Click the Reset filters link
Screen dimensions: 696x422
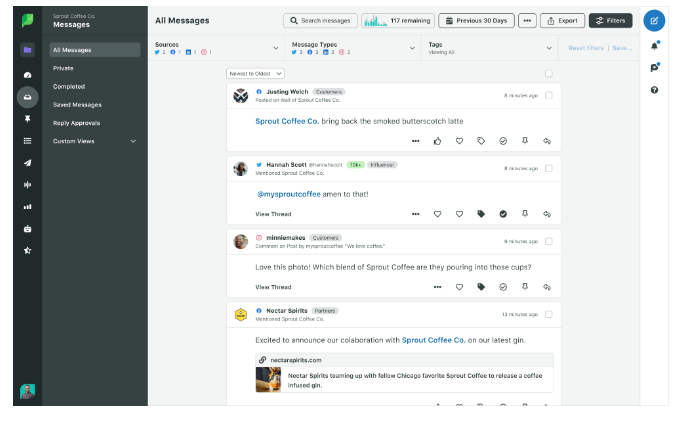click(x=586, y=48)
